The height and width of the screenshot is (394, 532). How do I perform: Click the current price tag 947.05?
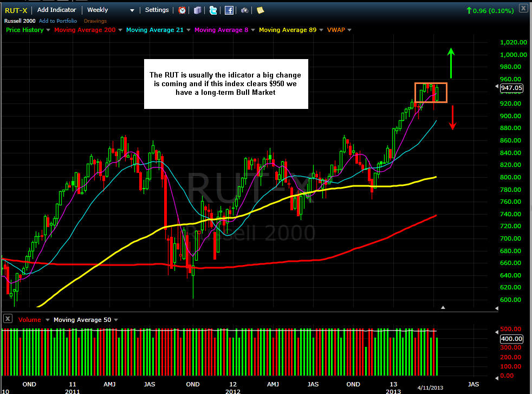511,88
